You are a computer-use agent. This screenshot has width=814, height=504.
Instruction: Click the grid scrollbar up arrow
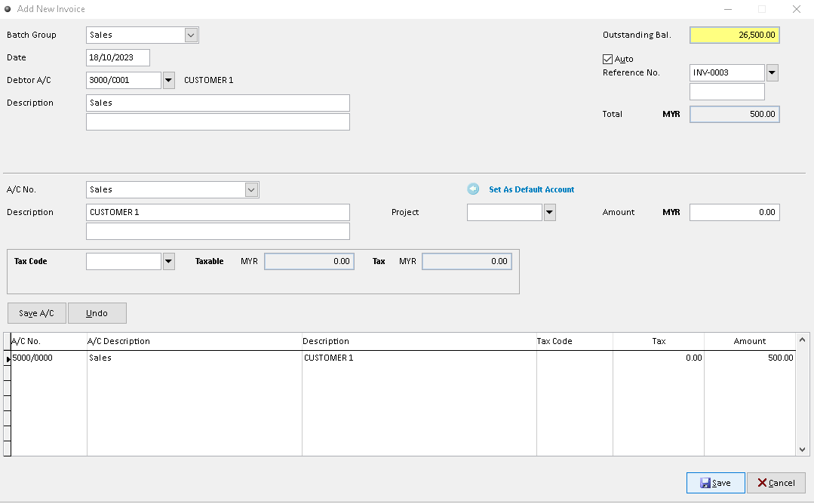click(803, 340)
